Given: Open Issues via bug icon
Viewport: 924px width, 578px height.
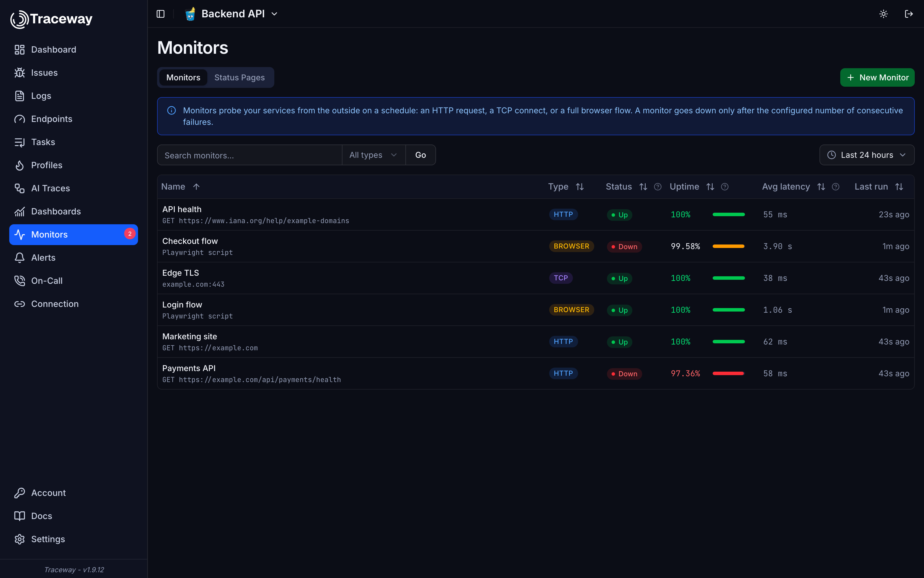Looking at the screenshot, I should tap(74, 73).
